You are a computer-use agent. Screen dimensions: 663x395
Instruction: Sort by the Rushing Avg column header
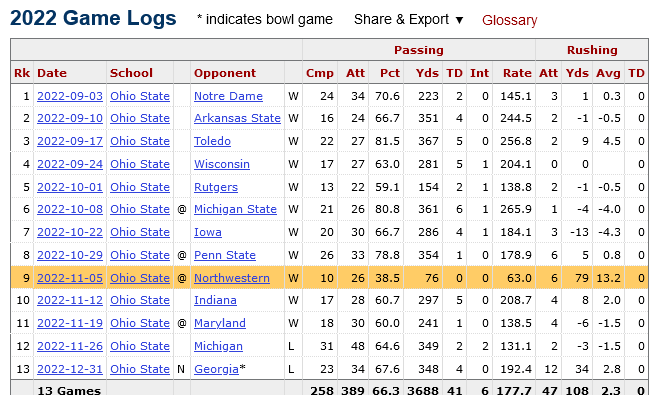(x=608, y=73)
